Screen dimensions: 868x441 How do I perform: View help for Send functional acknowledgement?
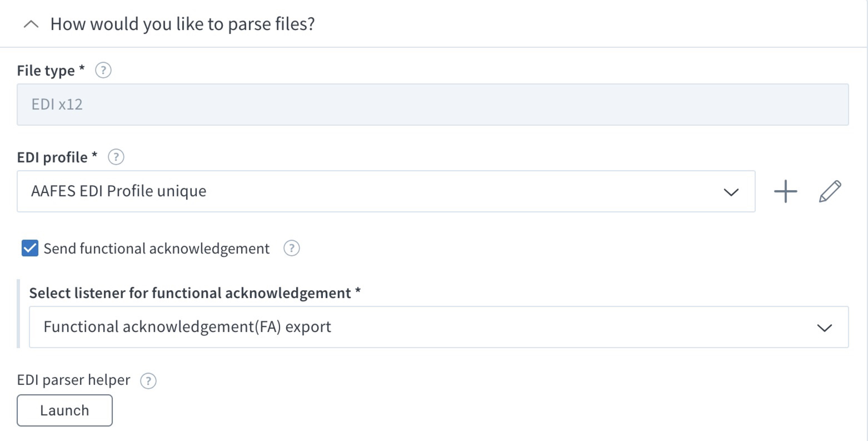pos(291,249)
